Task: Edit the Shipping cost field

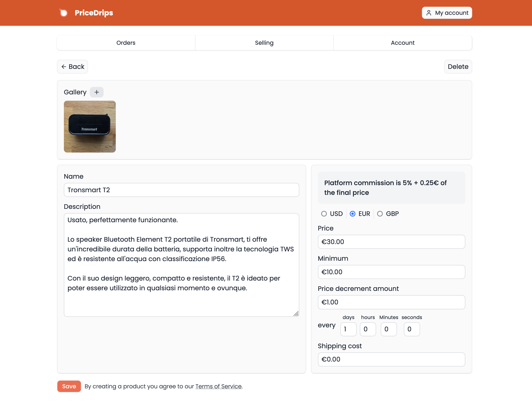Action: [391, 360]
